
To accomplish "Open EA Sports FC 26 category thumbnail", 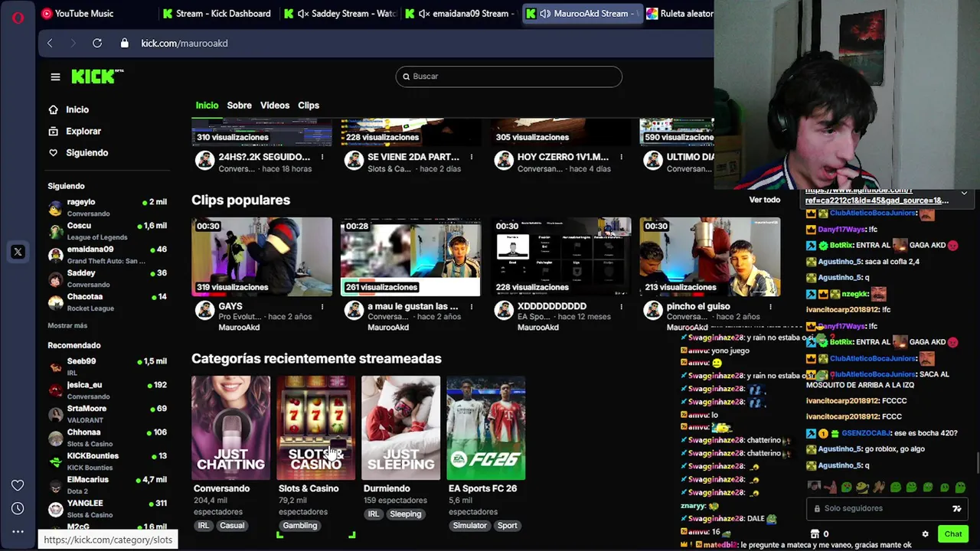I will [x=486, y=428].
